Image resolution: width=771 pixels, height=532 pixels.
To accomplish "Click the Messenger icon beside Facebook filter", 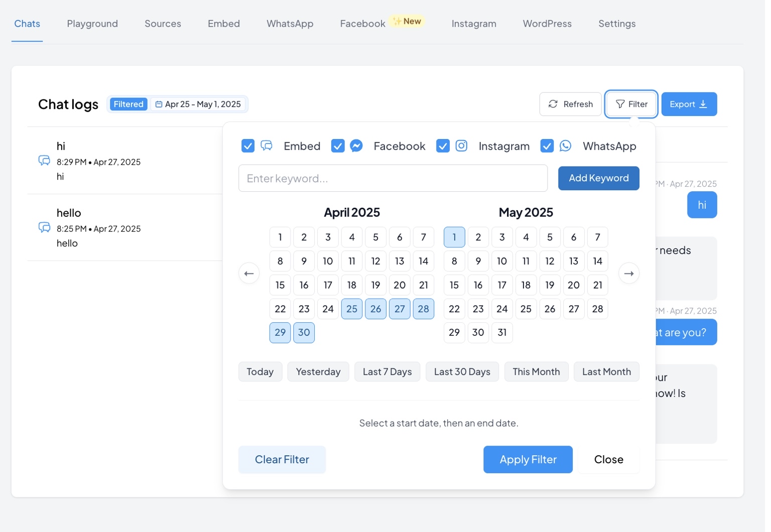I will (356, 146).
